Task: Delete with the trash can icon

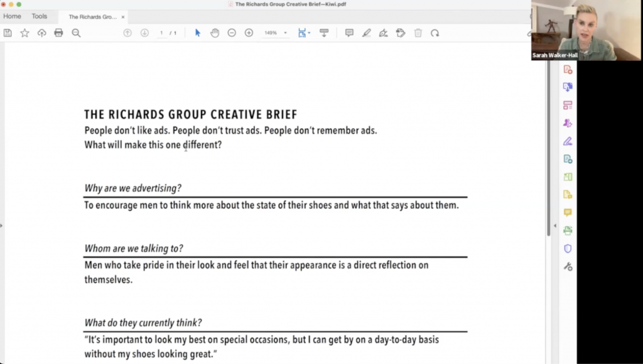Action: (x=418, y=33)
